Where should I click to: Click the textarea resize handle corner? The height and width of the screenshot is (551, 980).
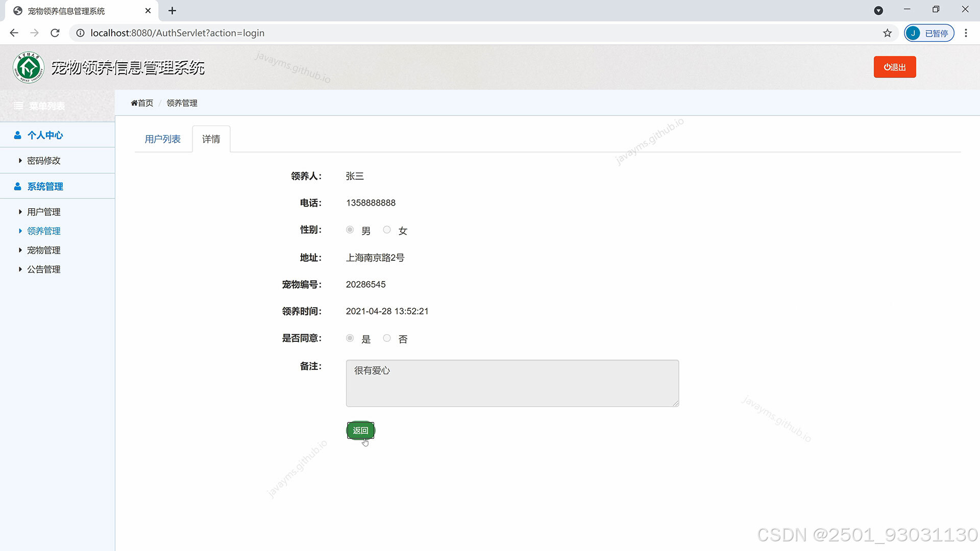(x=675, y=403)
